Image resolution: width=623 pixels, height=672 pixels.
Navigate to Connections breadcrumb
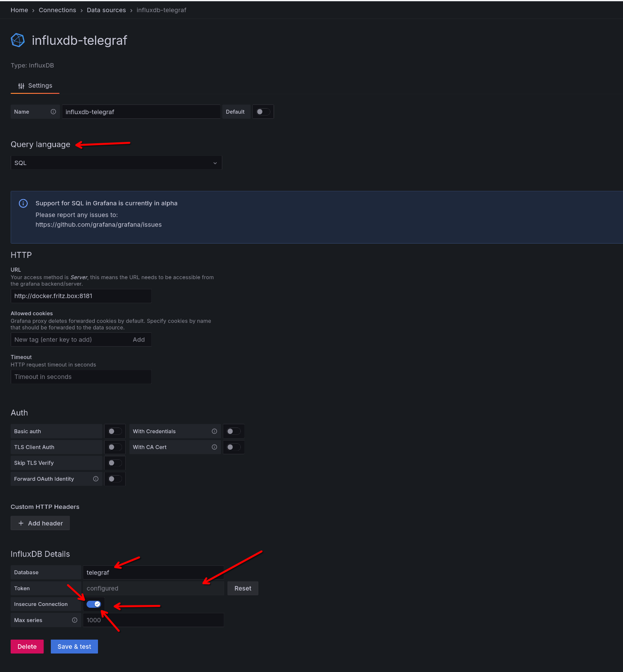tap(57, 10)
